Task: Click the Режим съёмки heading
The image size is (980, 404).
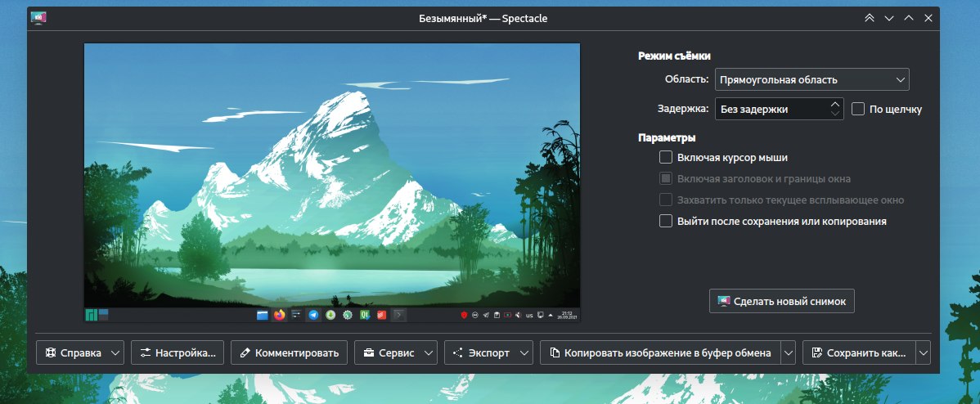Action: click(674, 56)
